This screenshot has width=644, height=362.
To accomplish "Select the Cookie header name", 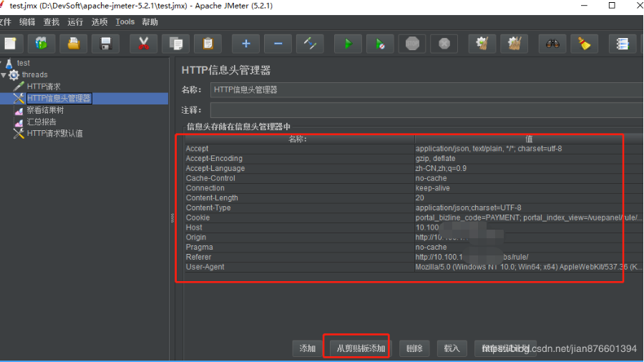I will coord(197,217).
